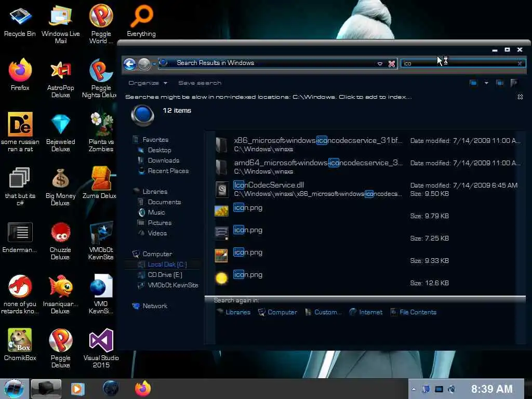Open the Firefox desktop icon
Image resolution: width=532 pixels, height=399 pixels.
point(20,75)
